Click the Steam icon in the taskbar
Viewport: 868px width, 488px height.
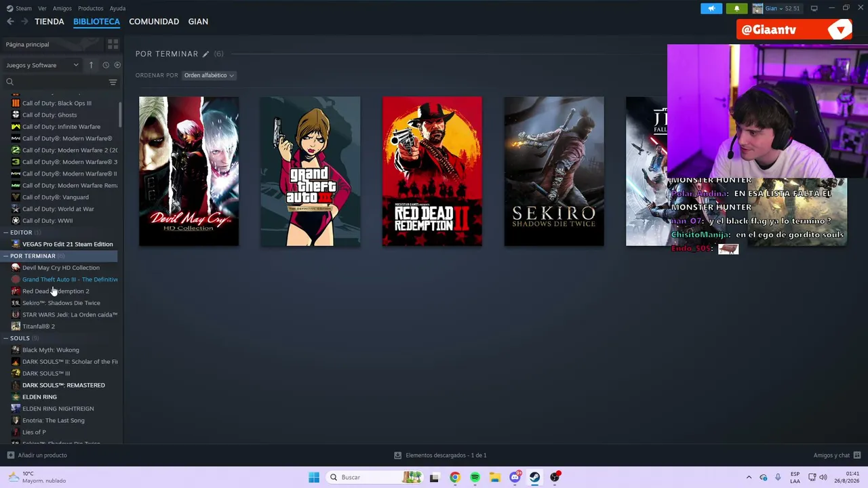click(535, 477)
